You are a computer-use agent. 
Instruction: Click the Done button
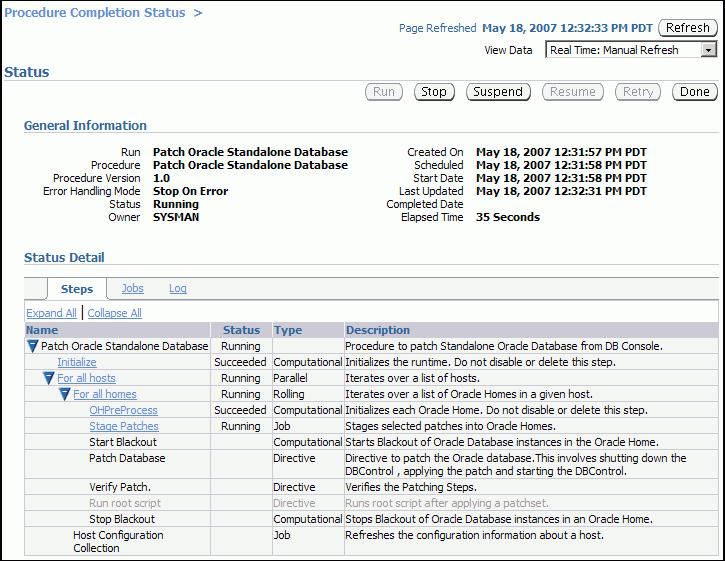click(x=693, y=92)
